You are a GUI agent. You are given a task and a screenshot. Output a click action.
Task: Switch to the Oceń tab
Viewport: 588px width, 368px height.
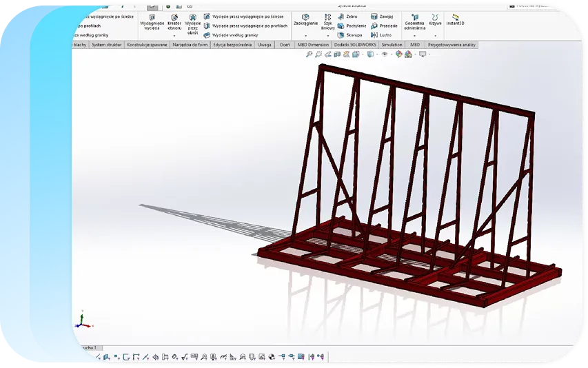click(285, 45)
